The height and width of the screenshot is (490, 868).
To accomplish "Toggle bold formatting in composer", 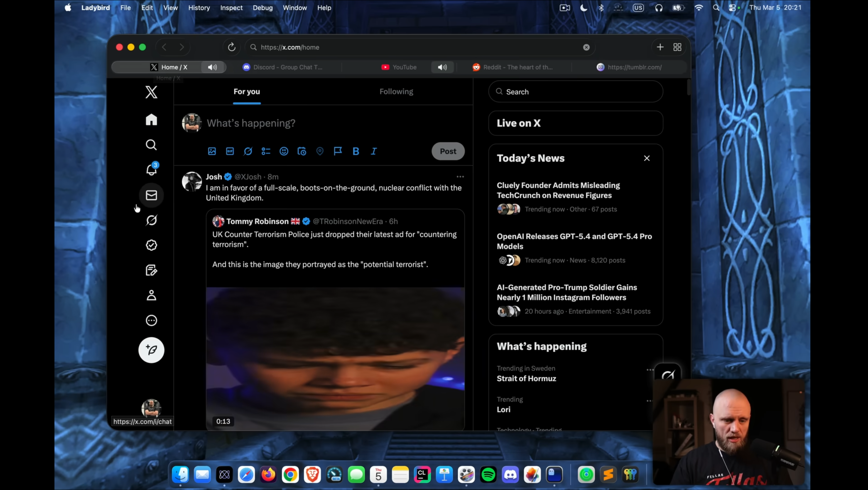I will (x=356, y=151).
